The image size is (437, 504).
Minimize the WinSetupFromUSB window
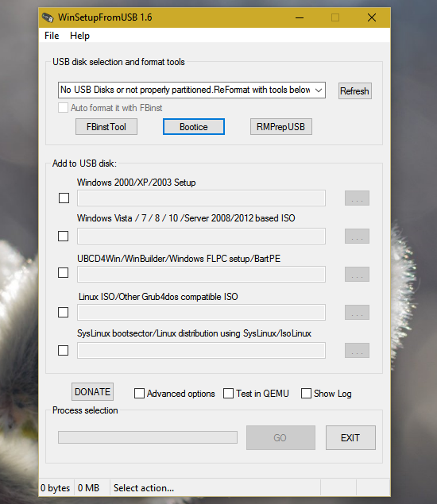[300, 17]
